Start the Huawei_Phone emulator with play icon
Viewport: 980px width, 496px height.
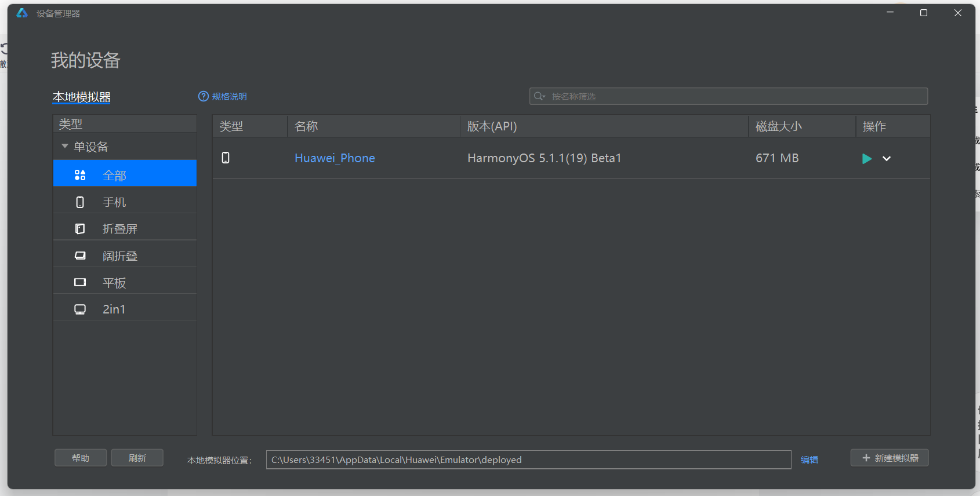point(867,159)
